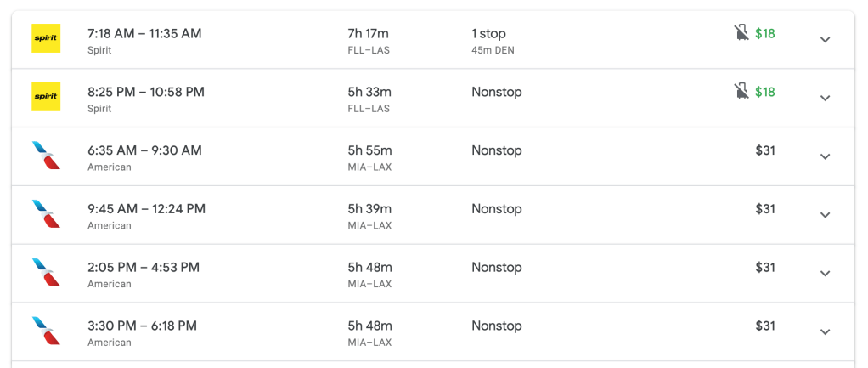
Task: Choose the 9:45 AM – 12:24 PM flight time
Action: click(146, 209)
